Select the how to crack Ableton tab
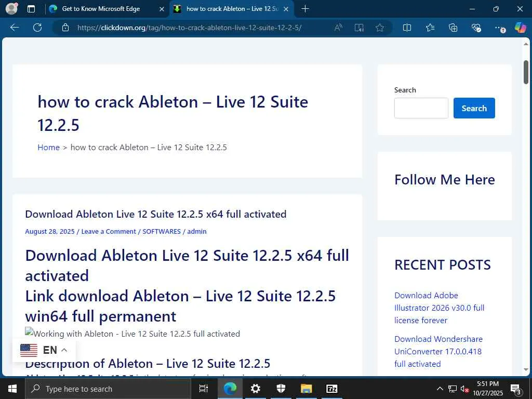The width and height of the screenshot is (532, 399). tap(232, 9)
